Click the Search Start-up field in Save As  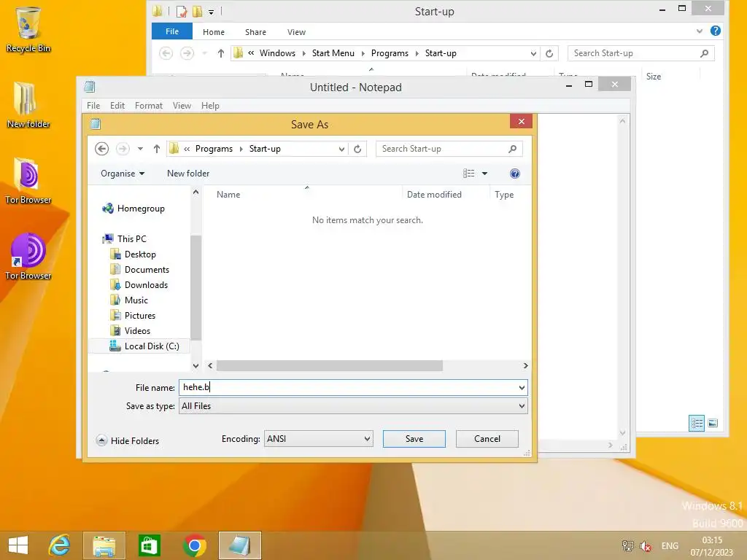pos(449,149)
